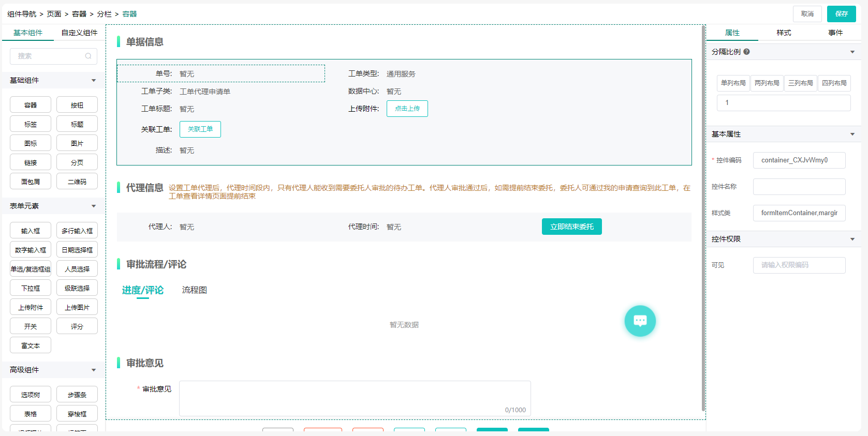Select the 链接 component

click(31, 162)
